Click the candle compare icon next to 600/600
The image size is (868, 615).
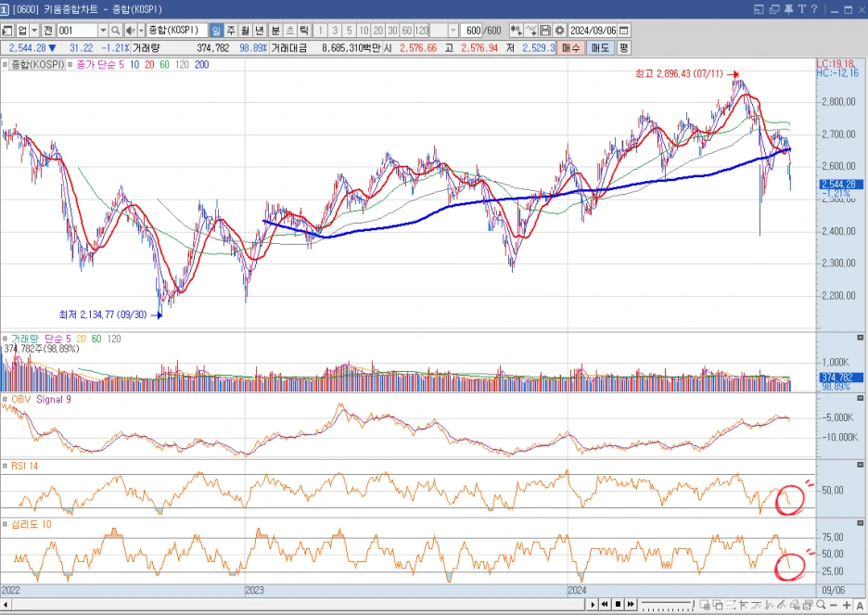click(x=516, y=31)
